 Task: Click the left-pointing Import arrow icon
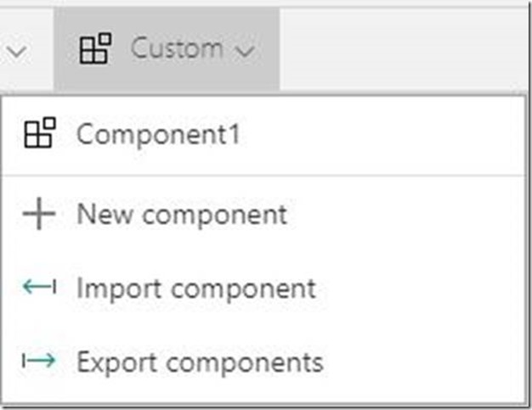click(x=39, y=289)
